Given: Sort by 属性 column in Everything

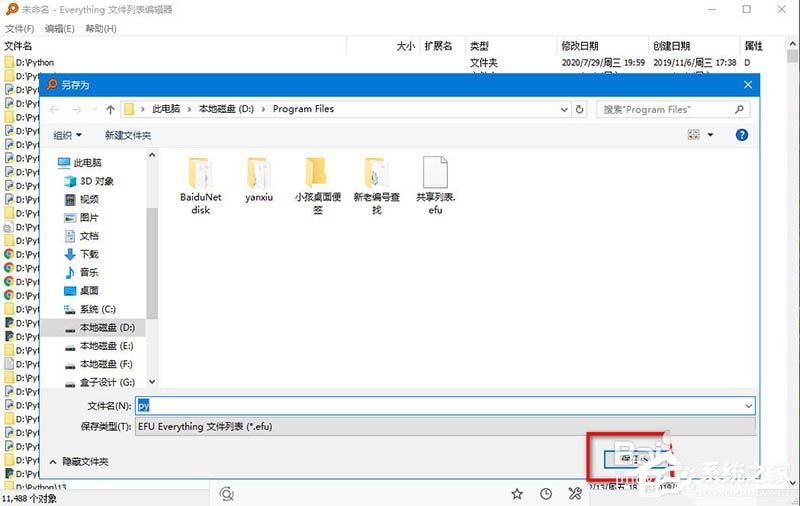Looking at the screenshot, I should tap(763, 46).
